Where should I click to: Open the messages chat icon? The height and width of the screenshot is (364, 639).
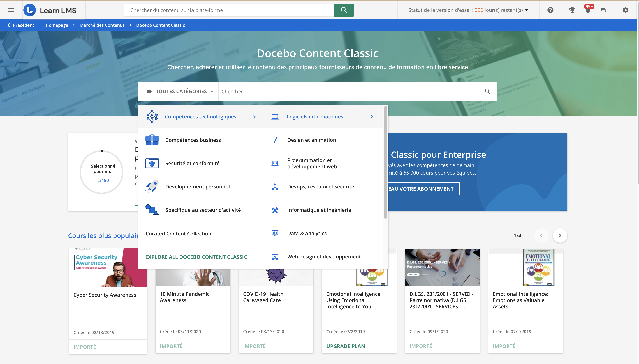click(x=604, y=10)
